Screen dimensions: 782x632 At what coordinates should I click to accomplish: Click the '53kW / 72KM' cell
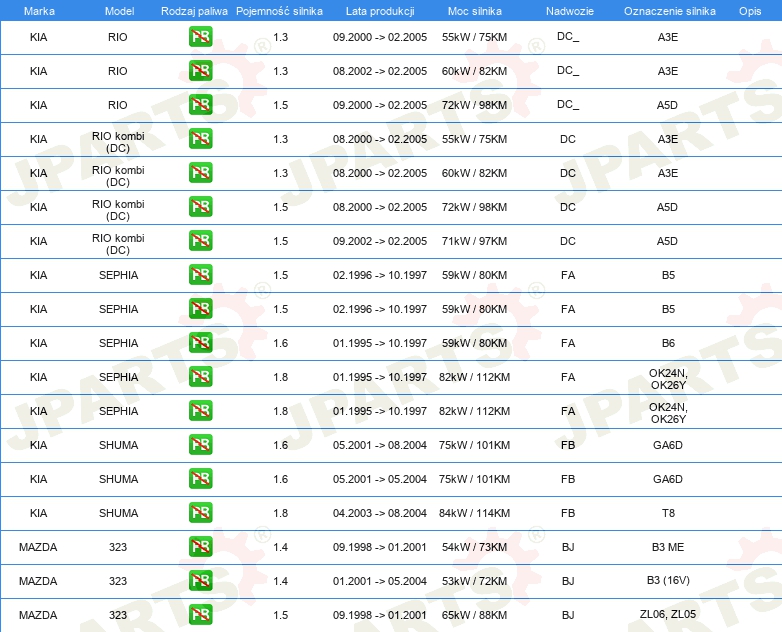coord(474,581)
